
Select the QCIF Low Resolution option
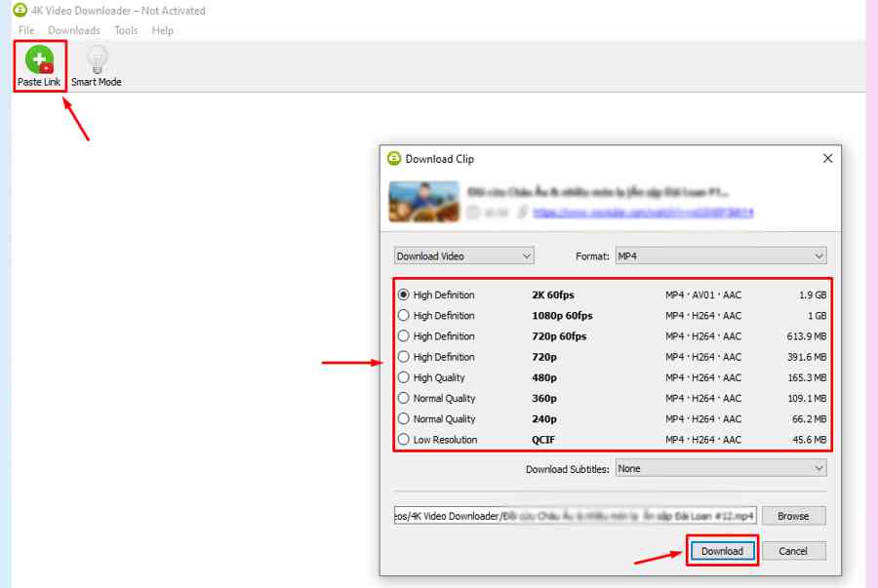point(404,440)
